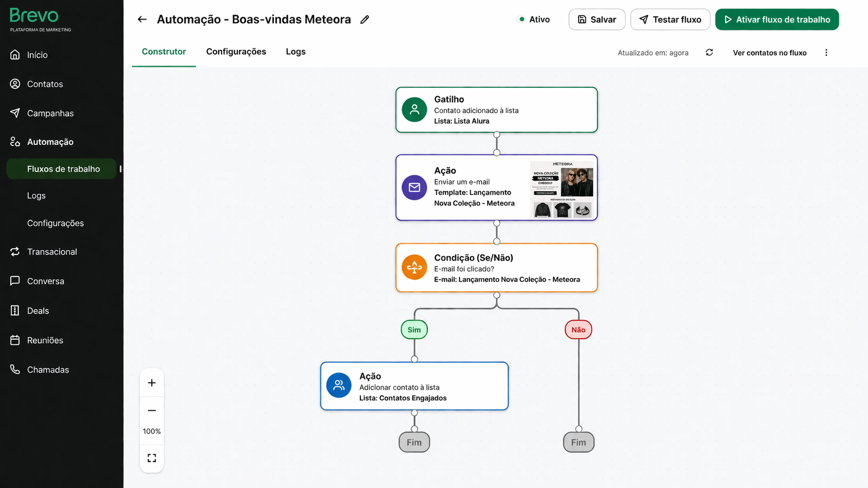Click the purple envelope email action icon
Image resolution: width=868 pixels, height=488 pixels.
(414, 187)
